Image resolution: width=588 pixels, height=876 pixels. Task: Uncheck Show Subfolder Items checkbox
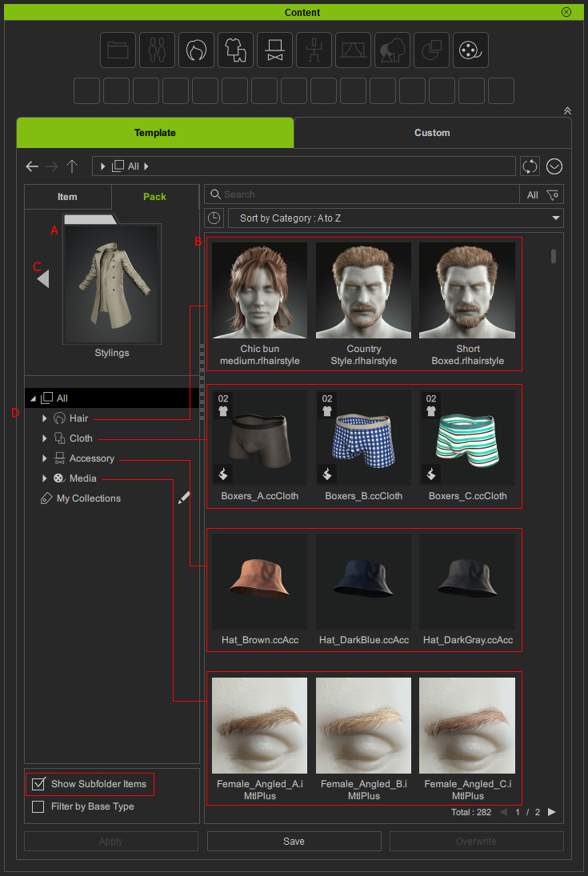tap(38, 784)
